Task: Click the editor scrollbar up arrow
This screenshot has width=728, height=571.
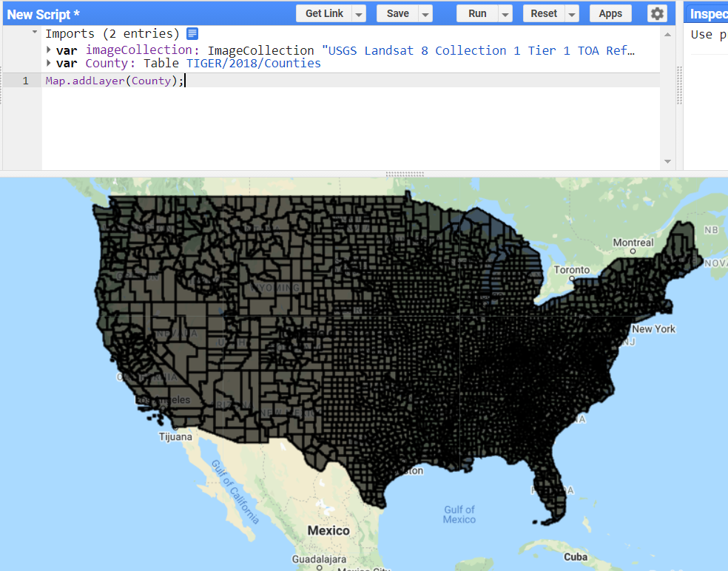Action: (x=667, y=35)
